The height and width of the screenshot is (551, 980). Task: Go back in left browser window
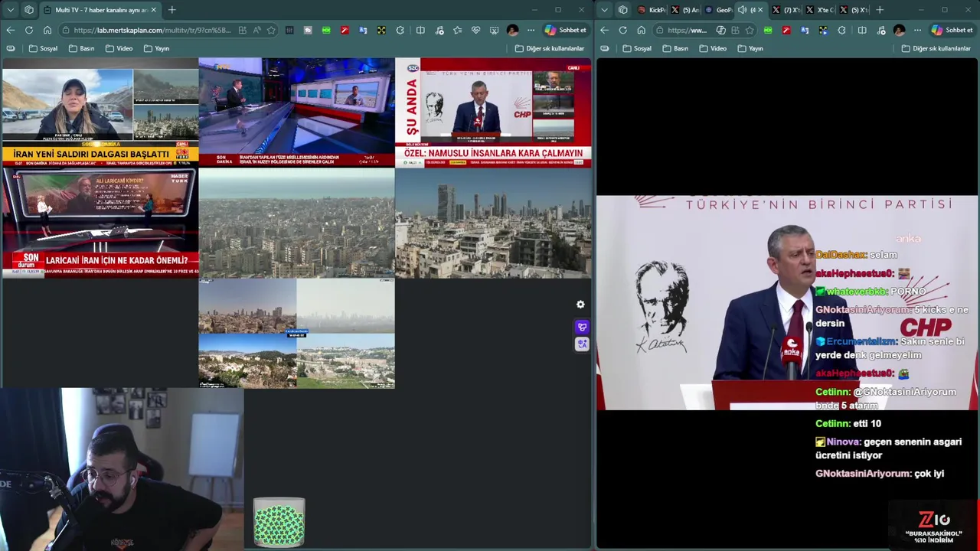tap(11, 30)
